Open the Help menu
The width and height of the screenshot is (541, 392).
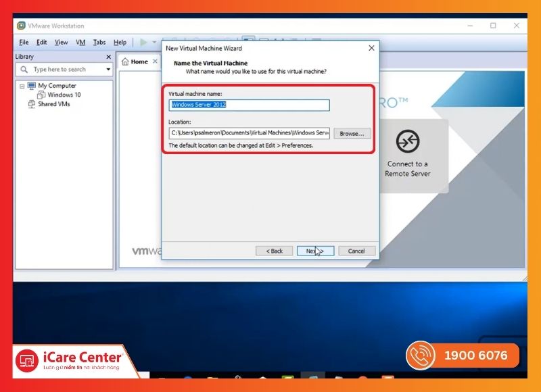(x=120, y=43)
